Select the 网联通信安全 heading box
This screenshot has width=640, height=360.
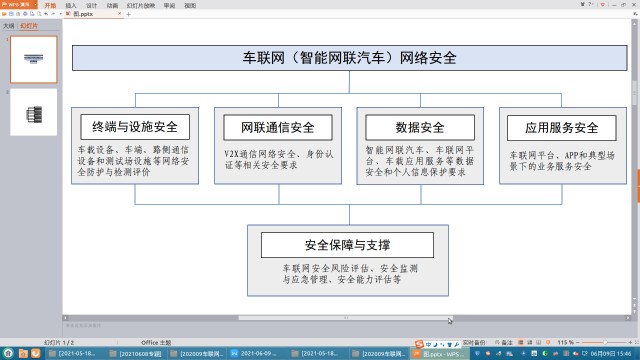[278, 127]
